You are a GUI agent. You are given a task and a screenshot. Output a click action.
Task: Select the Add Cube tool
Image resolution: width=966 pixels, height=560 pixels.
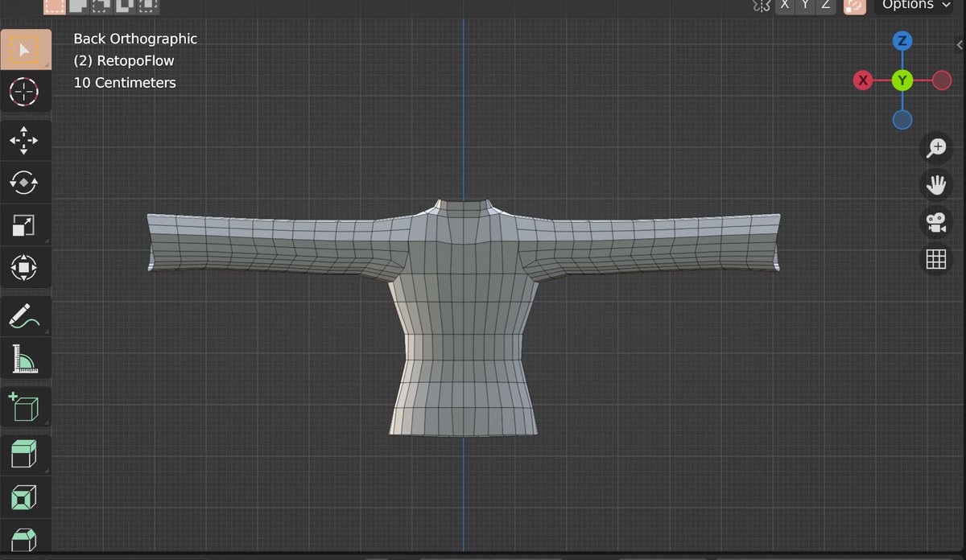coord(26,407)
